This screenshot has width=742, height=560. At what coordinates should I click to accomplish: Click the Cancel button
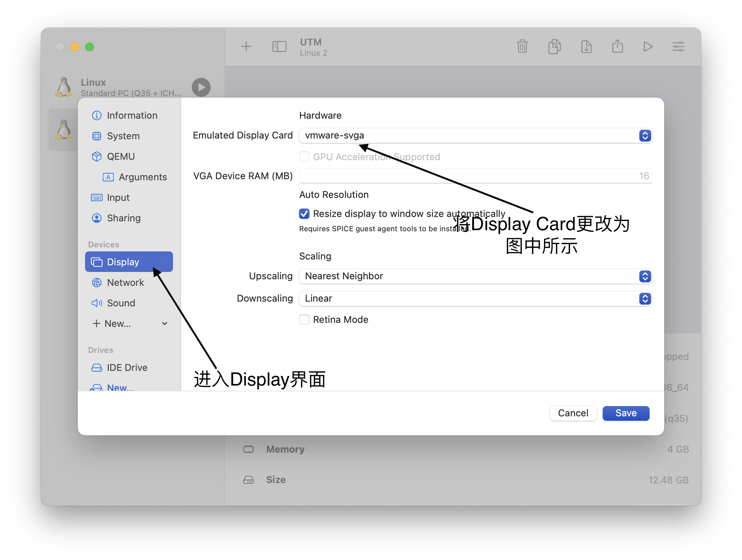[573, 413]
